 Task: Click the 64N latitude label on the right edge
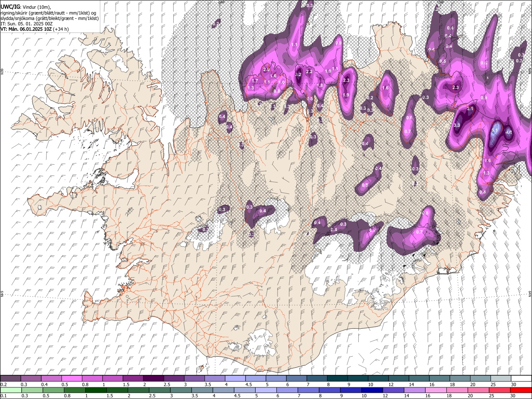point(530,293)
